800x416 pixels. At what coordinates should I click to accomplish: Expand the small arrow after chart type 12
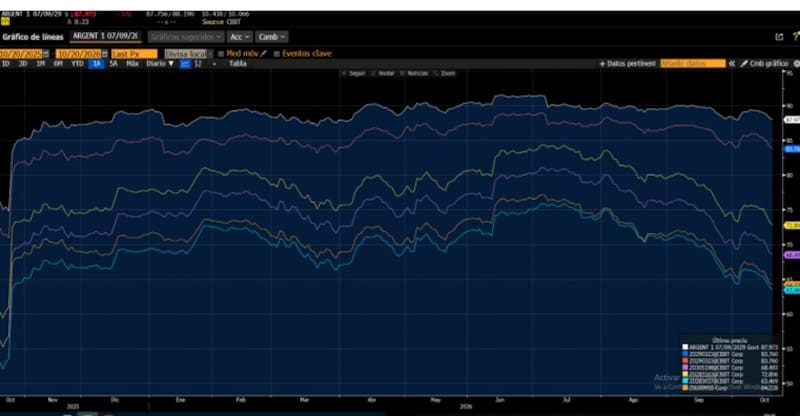click(x=214, y=64)
